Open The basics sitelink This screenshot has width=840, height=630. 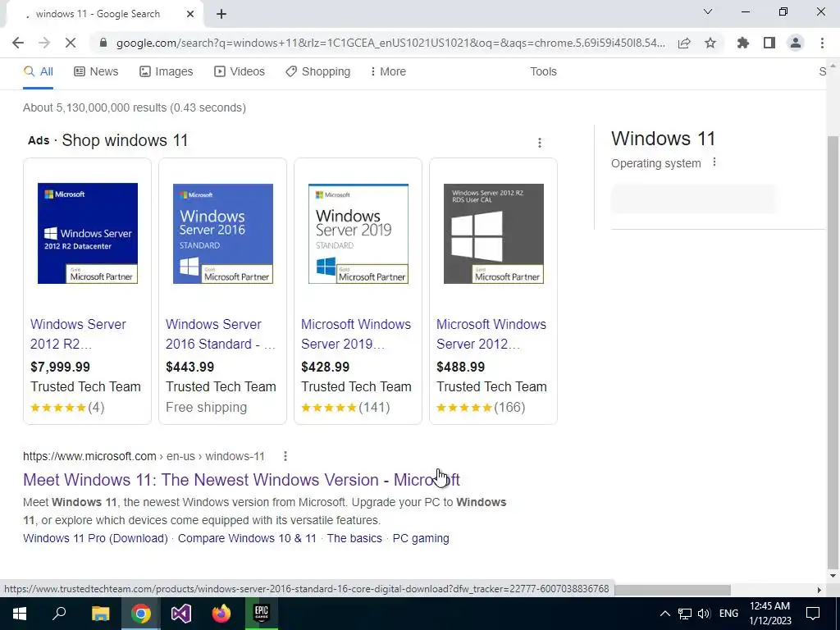(354, 538)
